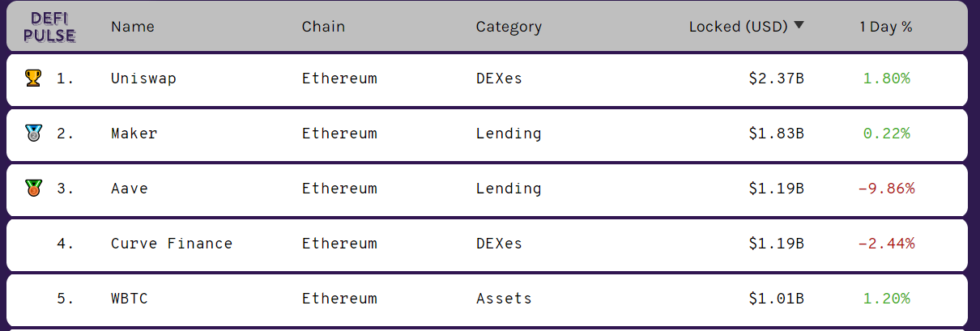The width and height of the screenshot is (980, 331).
Task: Open the Curve Finance project page
Action: [172, 244]
